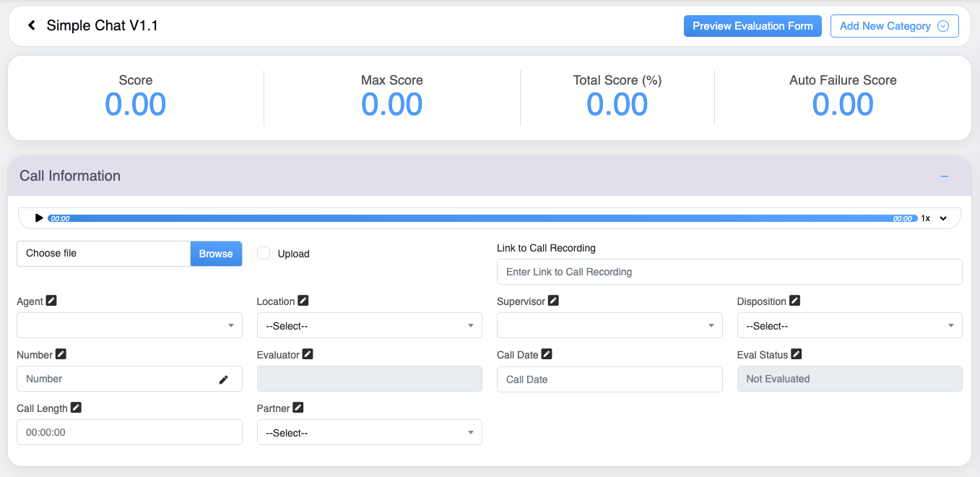Collapse the Call Information section

tap(944, 176)
